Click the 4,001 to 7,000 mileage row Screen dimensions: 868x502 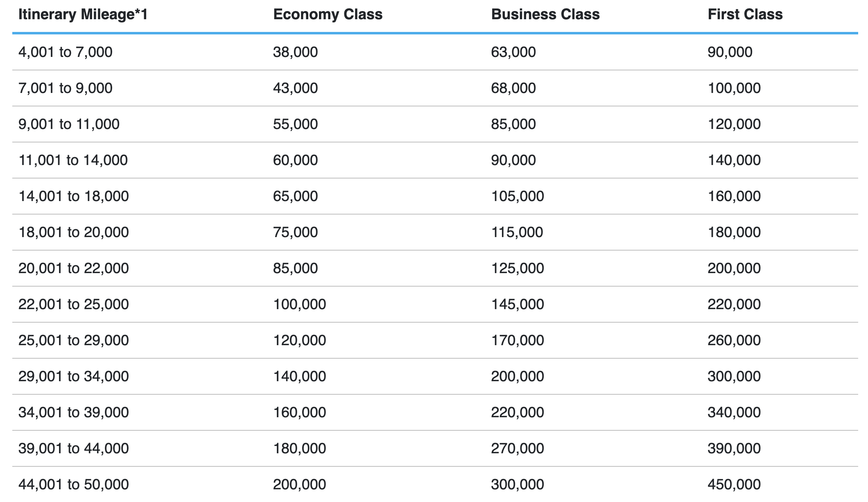(435, 52)
